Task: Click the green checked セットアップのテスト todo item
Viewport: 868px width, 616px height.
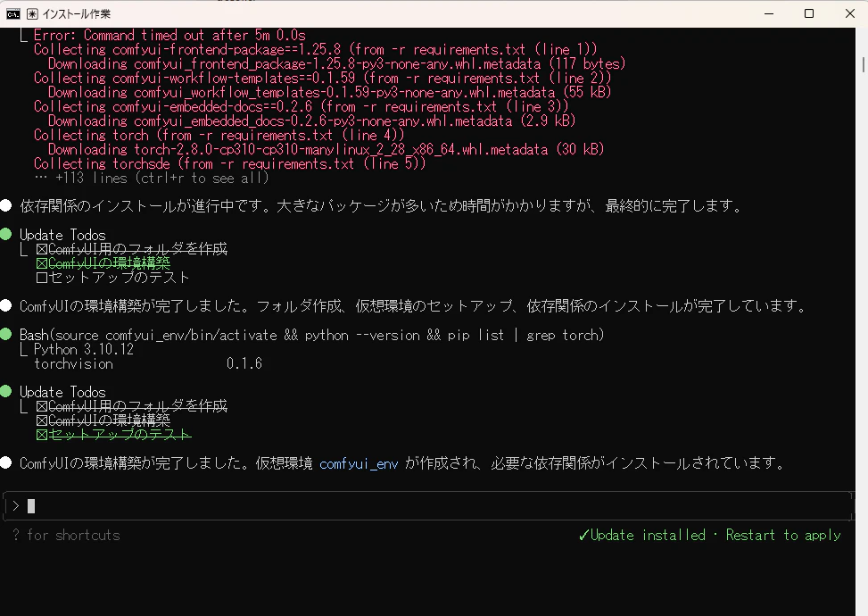Action: point(113,435)
